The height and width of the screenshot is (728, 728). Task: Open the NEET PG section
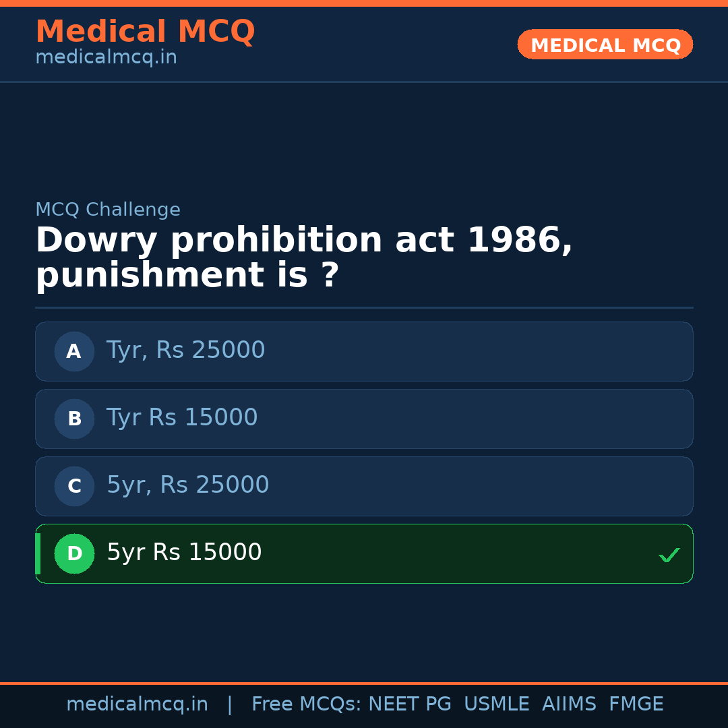tap(409, 703)
